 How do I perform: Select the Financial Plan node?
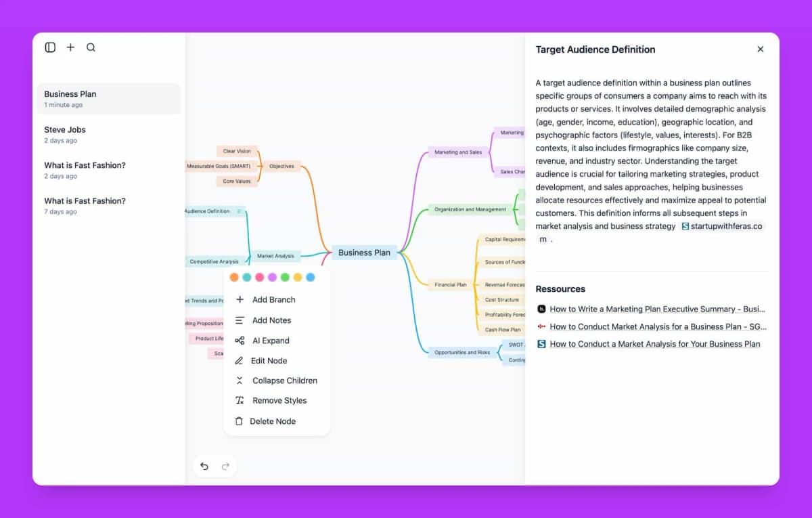point(450,284)
